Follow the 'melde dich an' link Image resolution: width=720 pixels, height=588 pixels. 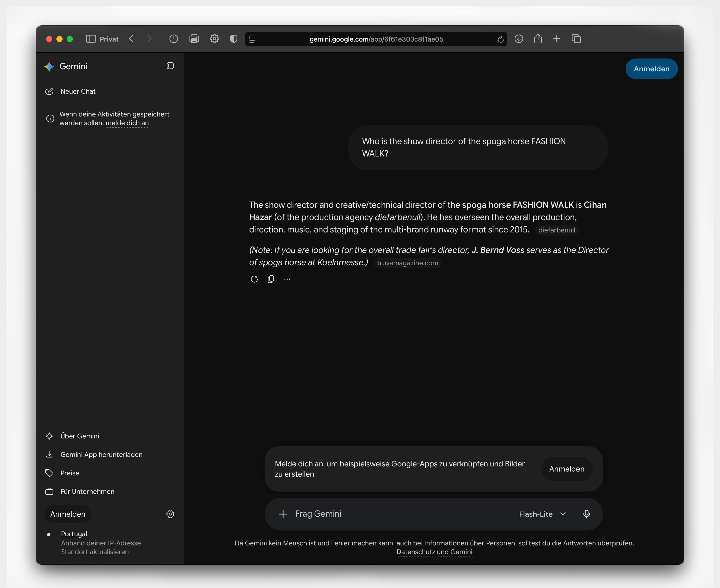point(127,123)
